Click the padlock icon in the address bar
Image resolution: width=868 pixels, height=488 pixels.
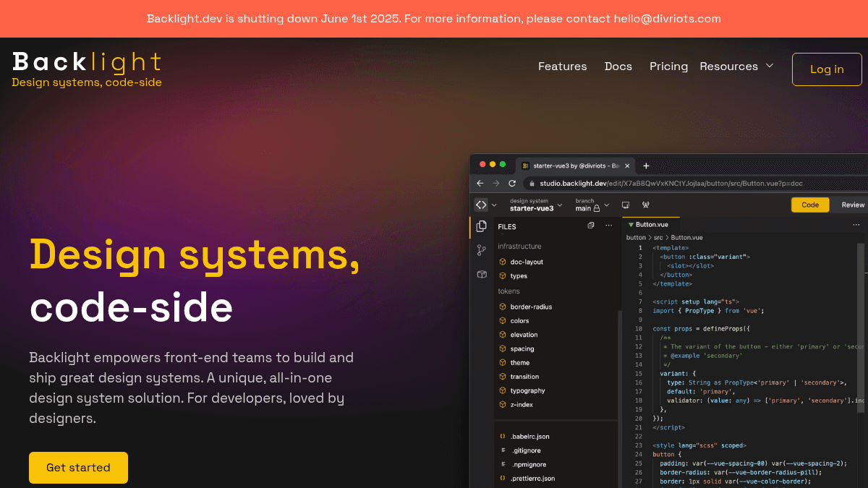click(x=532, y=184)
